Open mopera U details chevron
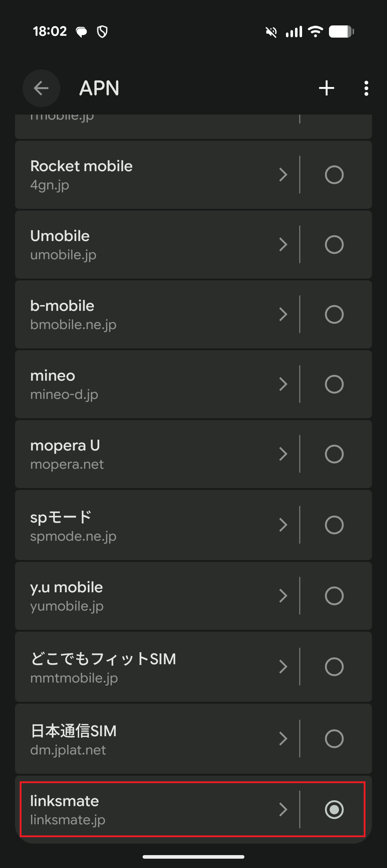 (283, 454)
